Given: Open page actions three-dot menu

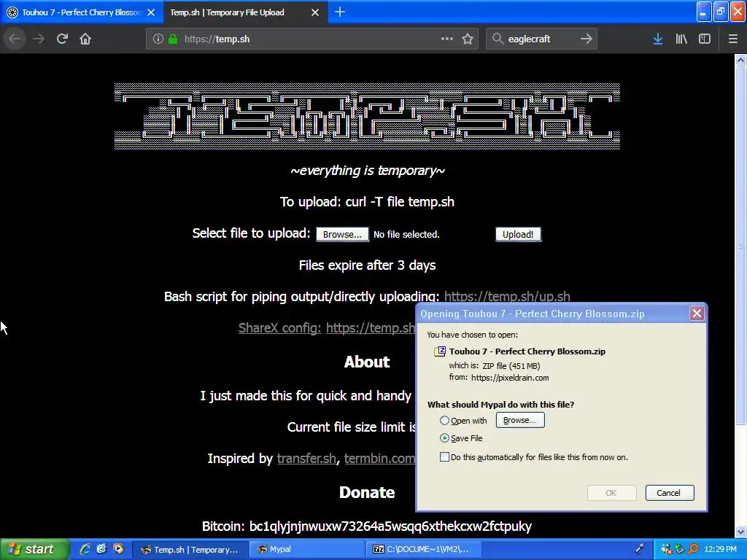Looking at the screenshot, I should pyautogui.click(x=447, y=39).
